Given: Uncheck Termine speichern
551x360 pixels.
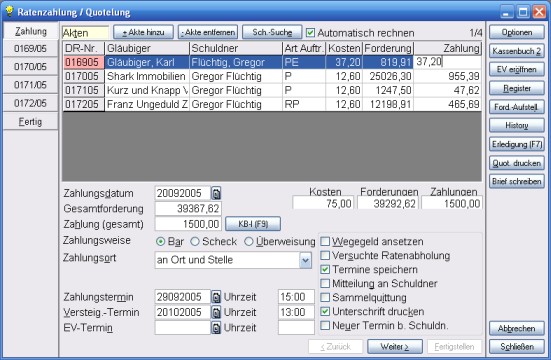Looking at the screenshot, I should click(x=325, y=270).
